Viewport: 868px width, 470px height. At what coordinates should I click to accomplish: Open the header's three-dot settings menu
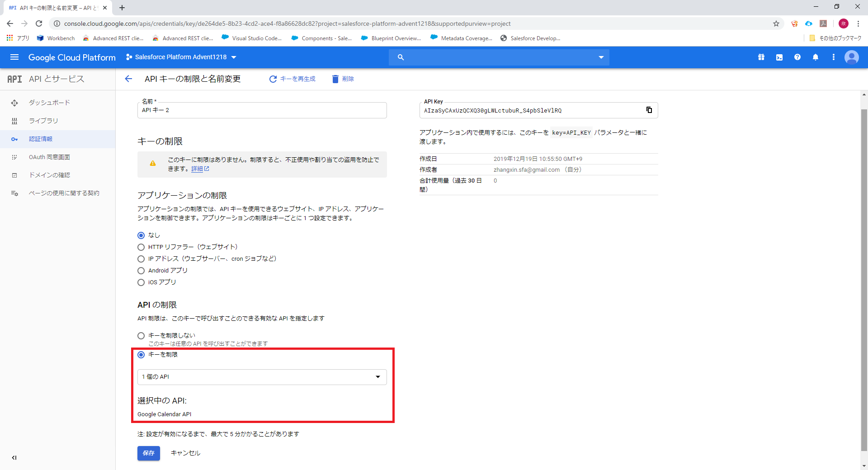pos(834,57)
